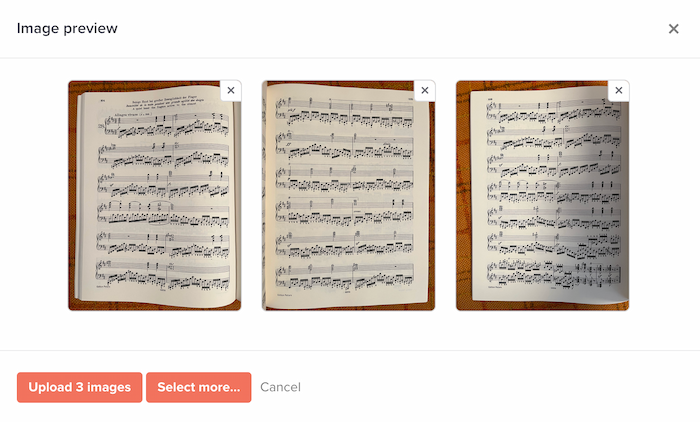
Task: Cancel the image upload
Action: pyautogui.click(x=280, y=387)
